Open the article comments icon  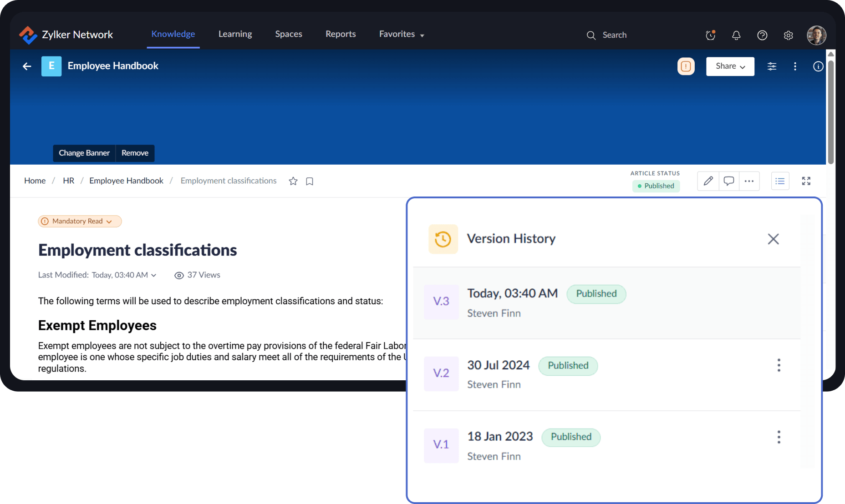click(728, 181)
